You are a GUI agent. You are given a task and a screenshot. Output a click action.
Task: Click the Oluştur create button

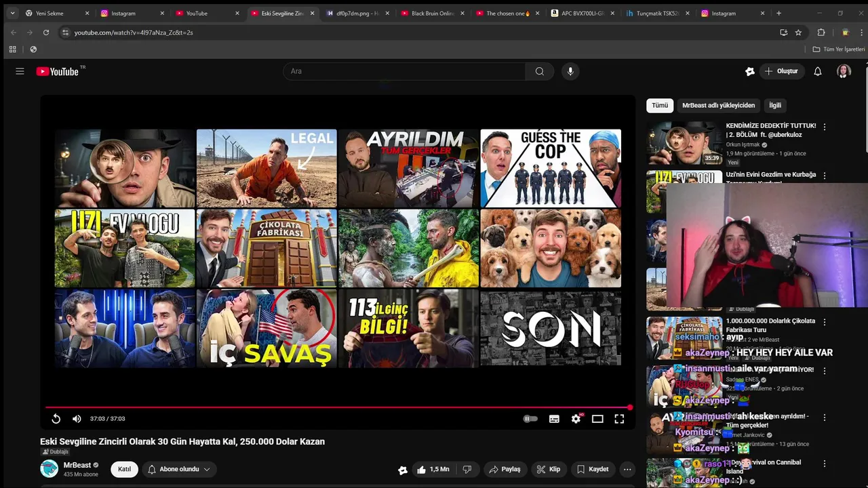tap(781, 71)
